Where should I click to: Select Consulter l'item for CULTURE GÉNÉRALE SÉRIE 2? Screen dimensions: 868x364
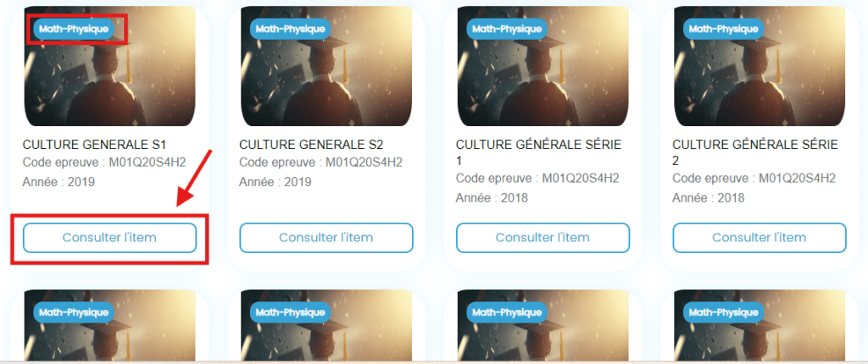[x=759, y=238]
